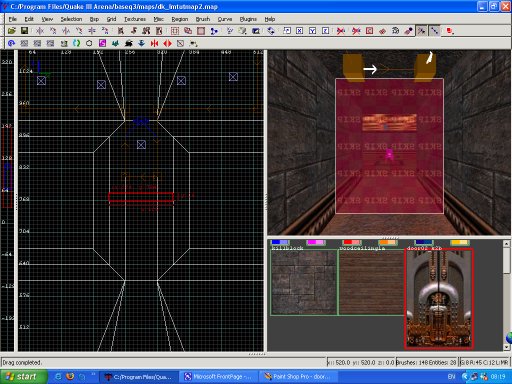Click the texture browser scroll up arrow

pos(507,244)
